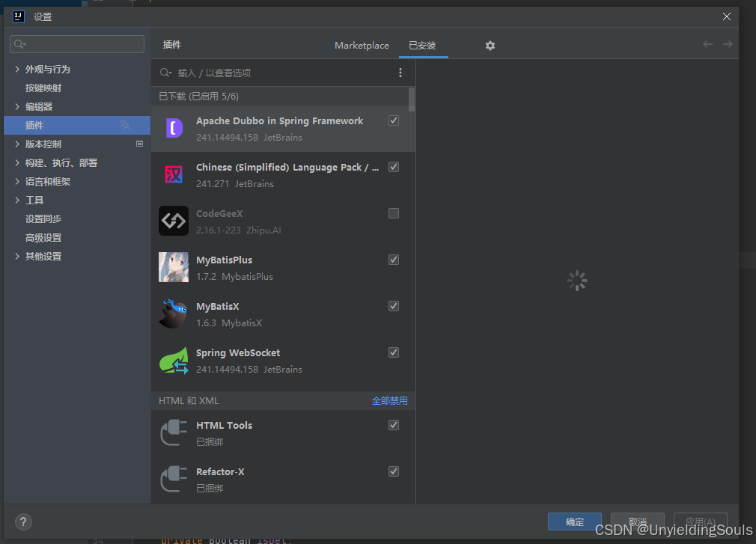
Task: Select the CodeGeeX plugin name
Action: [x=219, y=213]
